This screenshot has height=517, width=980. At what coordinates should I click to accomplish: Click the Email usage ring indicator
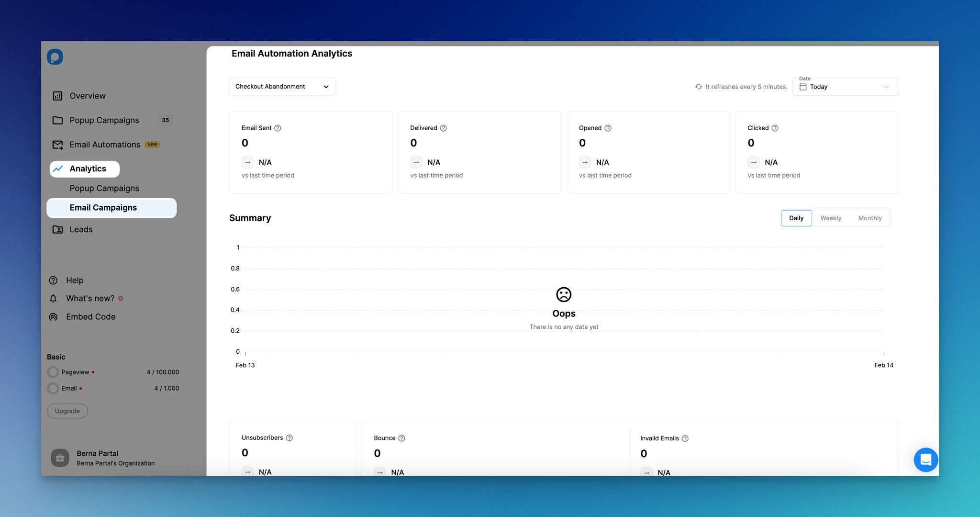click(x=53, y=388)
